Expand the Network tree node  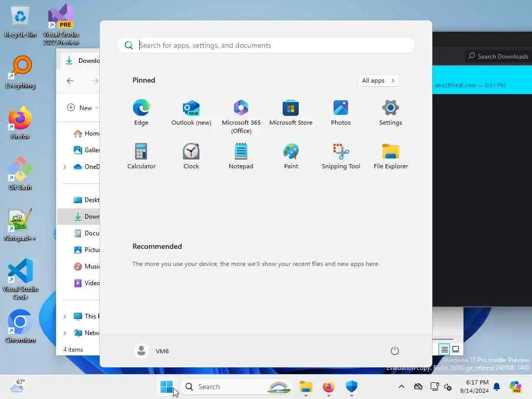[64, 333]
